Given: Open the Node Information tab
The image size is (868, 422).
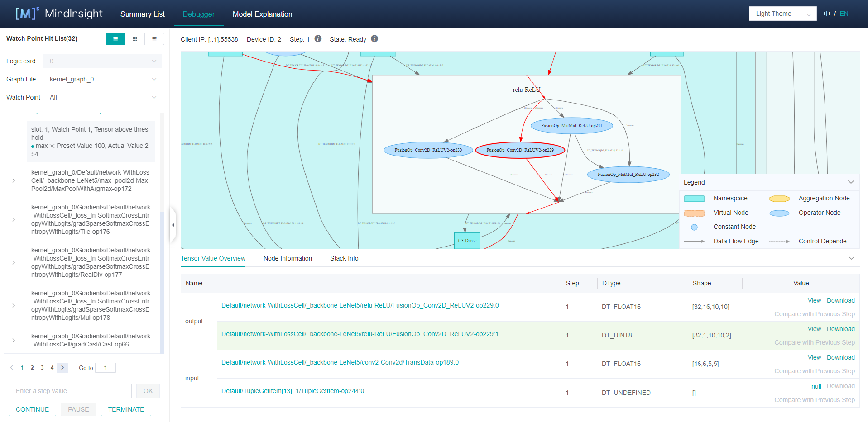Looking at the screenshot, I should [x=288, y=258].
